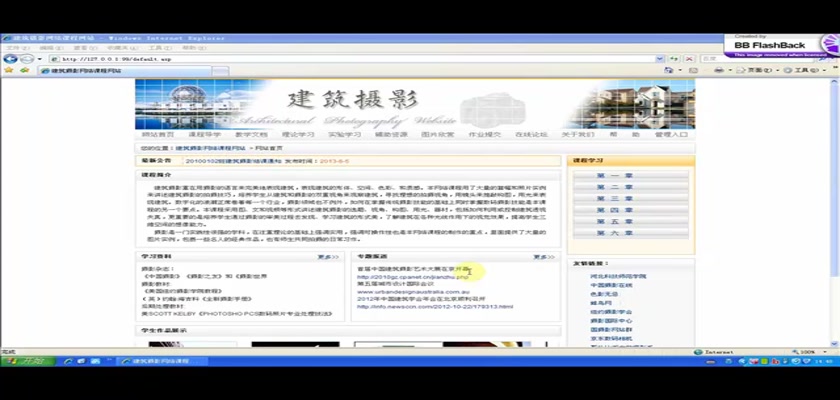The image size is (840, 400).
Task: Open the latest announcement course notice link
Action: [233, 161]
